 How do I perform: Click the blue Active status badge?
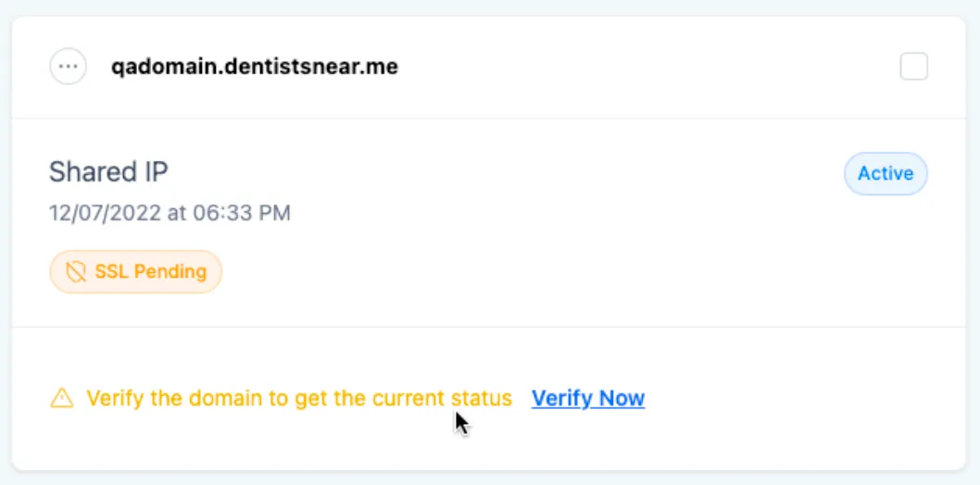[x=886, y=173]
